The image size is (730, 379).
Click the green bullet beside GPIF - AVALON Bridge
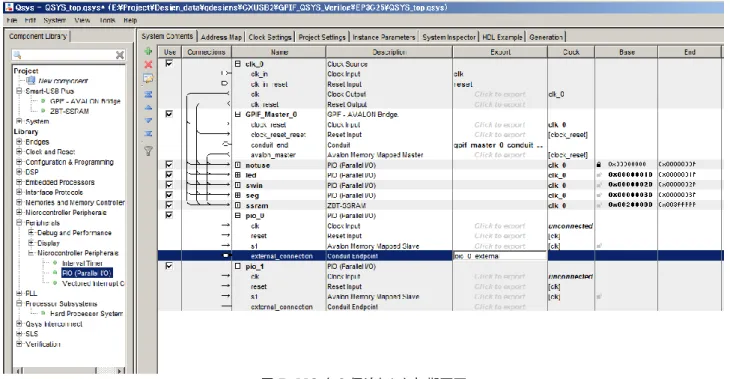(x=43, y=101)
